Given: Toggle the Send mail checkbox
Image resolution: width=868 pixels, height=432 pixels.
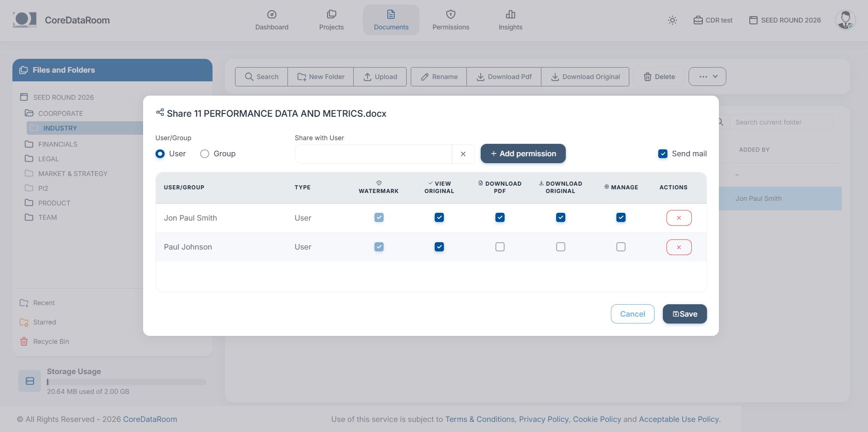Looking at the screenshot, I should [663, 154].
